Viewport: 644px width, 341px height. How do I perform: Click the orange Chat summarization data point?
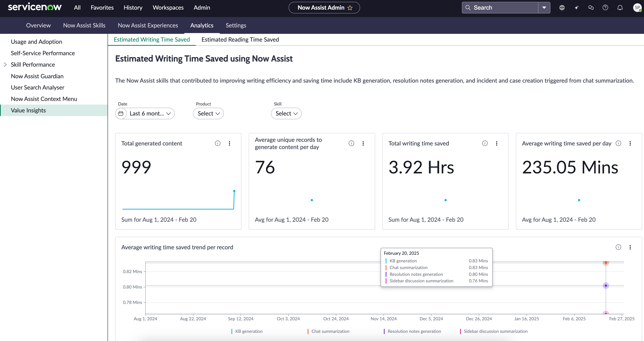point(606,263)
